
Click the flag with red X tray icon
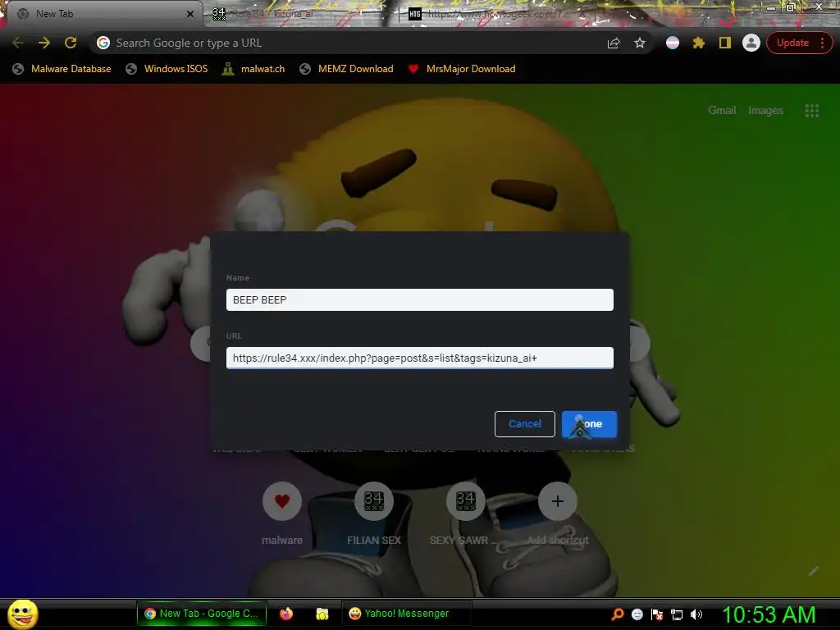pos(657,614)
